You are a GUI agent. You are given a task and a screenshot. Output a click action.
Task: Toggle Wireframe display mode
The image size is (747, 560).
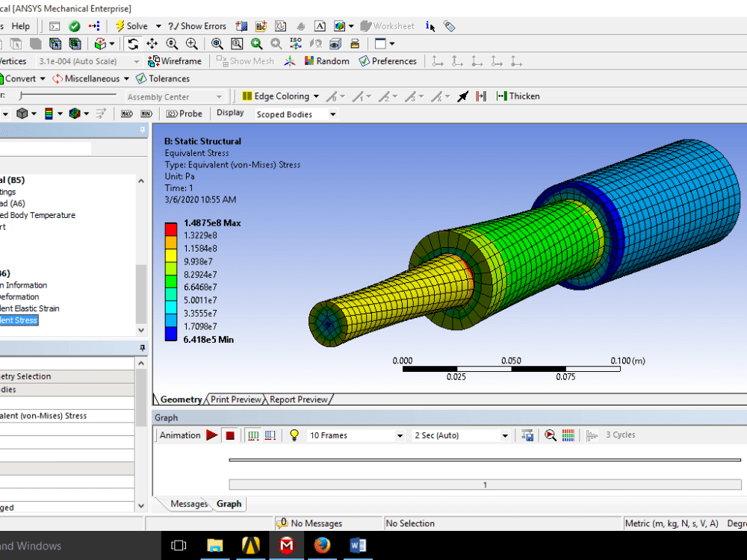point(173,60)
